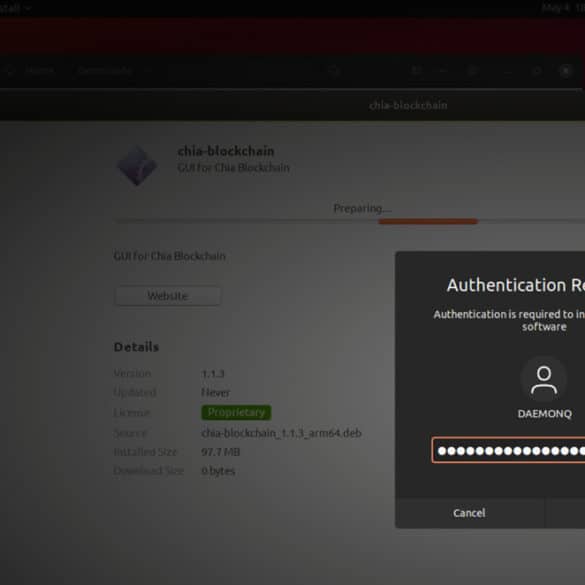Open the hamburger menu in Files window

tap(472, 71)
